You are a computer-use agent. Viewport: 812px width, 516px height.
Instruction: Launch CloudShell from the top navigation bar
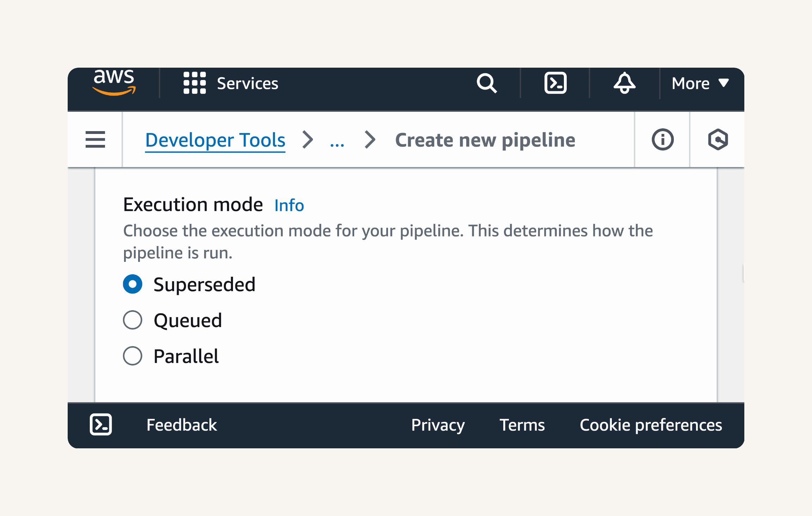click(555, 83)
